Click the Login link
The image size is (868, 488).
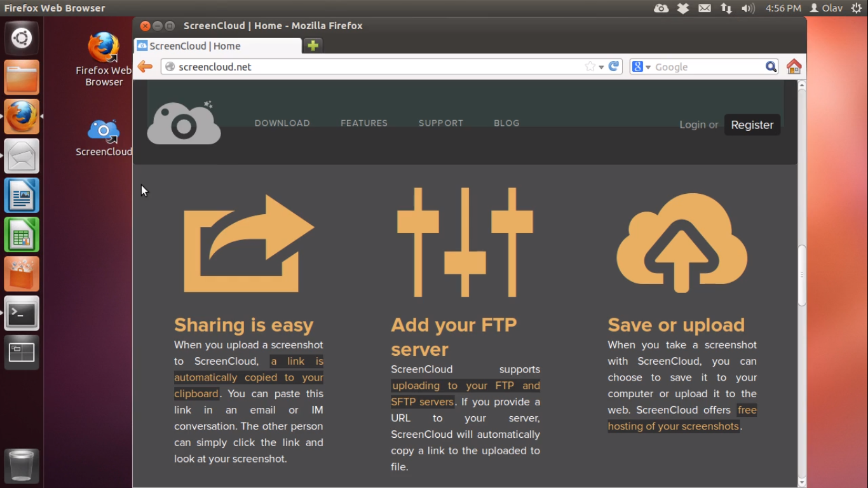click(x=693, y=125)
